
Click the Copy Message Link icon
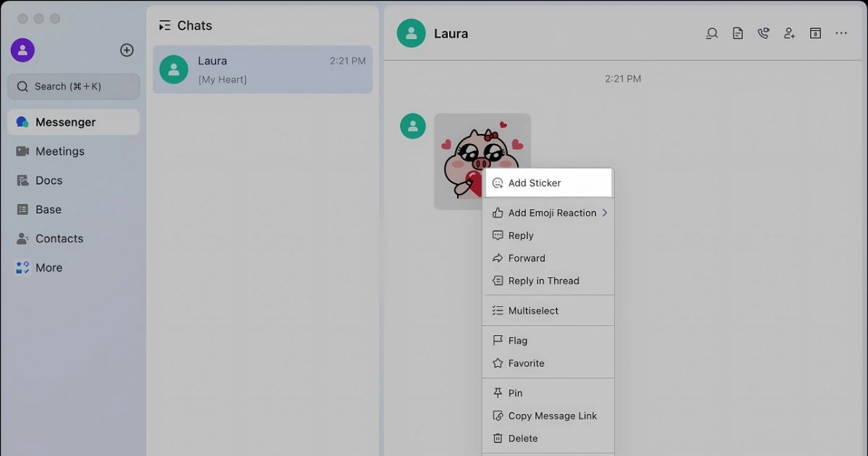(498, 415)
